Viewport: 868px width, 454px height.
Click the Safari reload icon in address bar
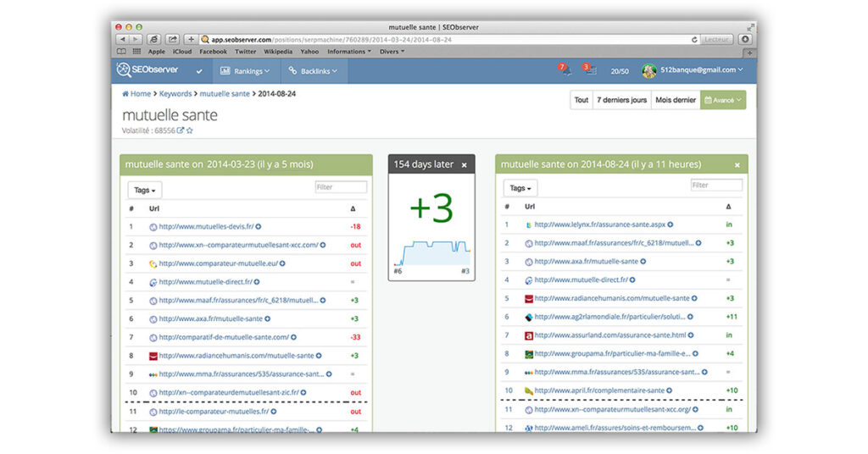tap(695, 39)
